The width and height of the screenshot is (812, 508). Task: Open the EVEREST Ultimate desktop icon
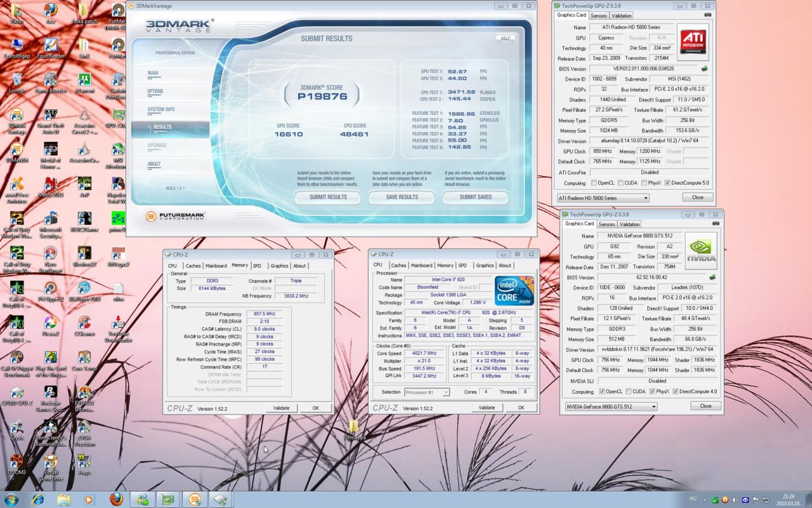pyautogui.click(x=84, y=399)
